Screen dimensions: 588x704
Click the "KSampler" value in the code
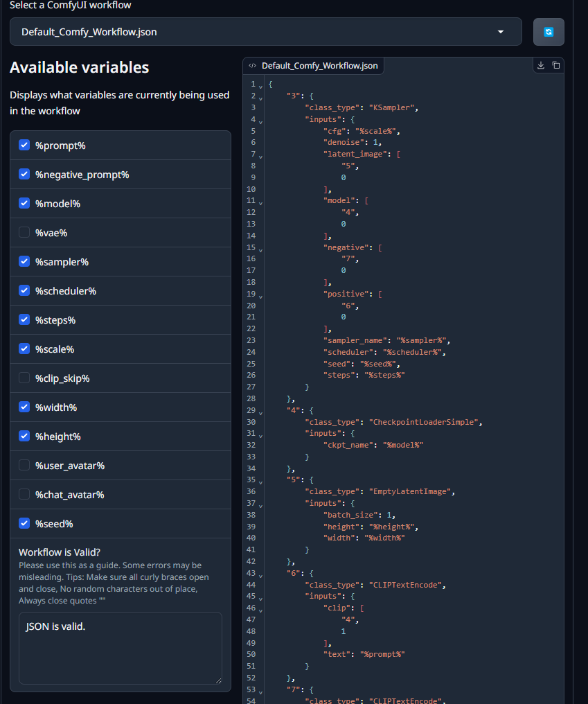(391, 107)
